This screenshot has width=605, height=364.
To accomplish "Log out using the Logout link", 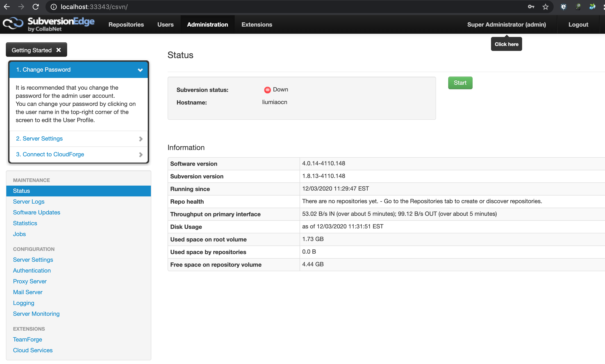I will [578, 25].
